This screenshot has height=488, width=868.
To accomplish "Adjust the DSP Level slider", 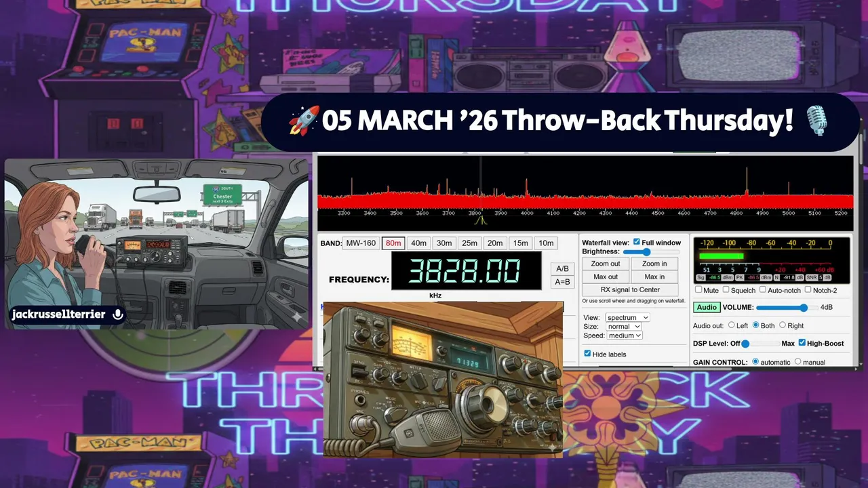I will (x=761, y=344).
